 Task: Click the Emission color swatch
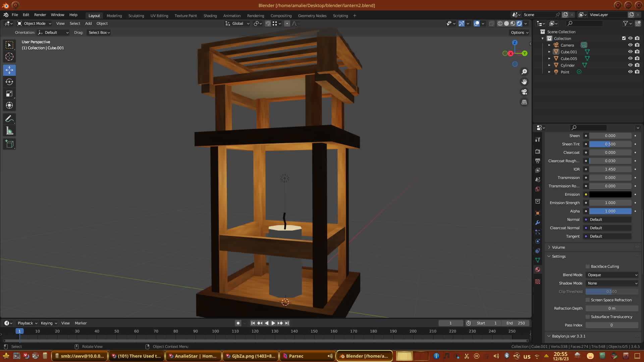coord(610,194)
